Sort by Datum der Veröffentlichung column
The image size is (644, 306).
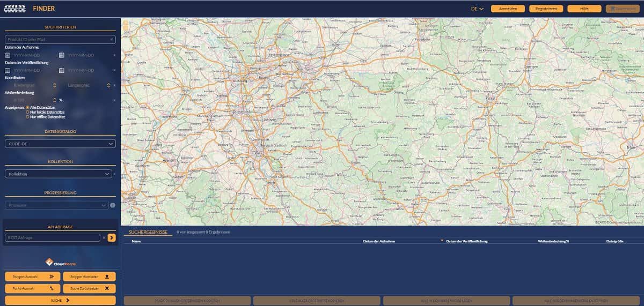[467, 241]
